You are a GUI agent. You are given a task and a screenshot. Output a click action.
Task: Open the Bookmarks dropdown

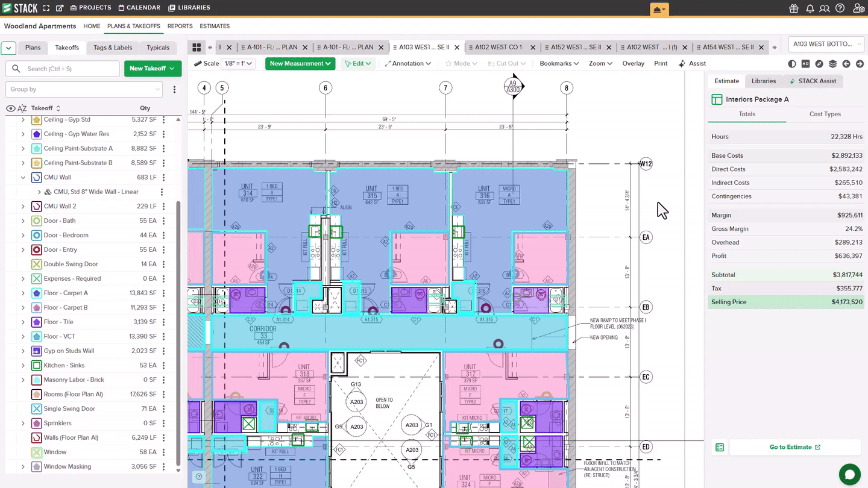[x=559, y=63]
